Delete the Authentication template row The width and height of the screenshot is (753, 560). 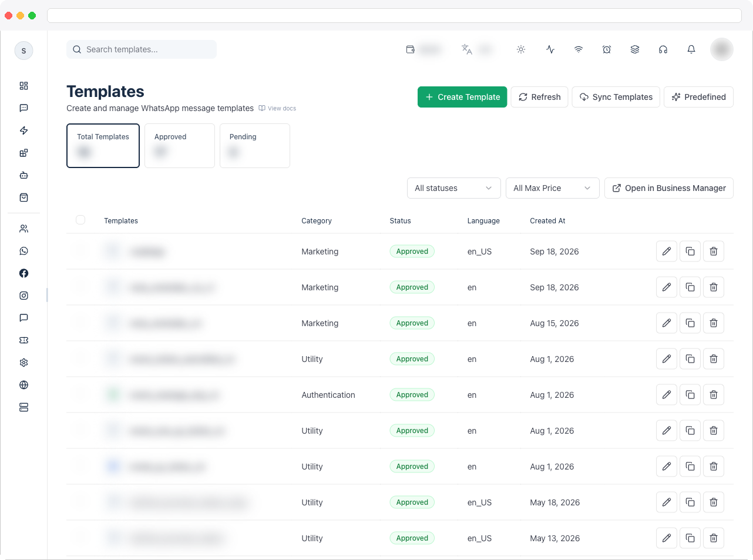(714, 395)
